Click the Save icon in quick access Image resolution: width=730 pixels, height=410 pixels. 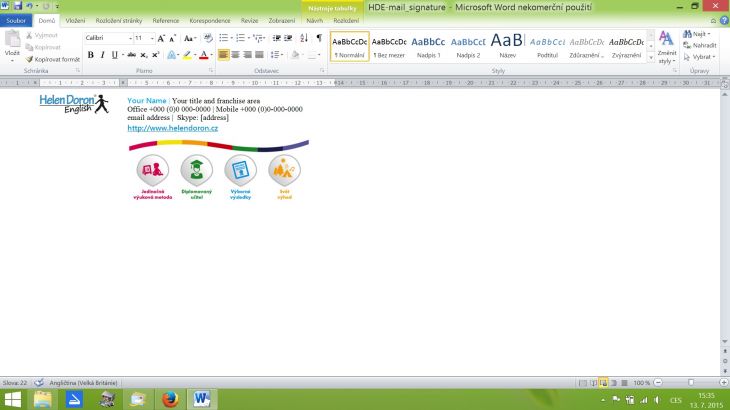click(18, 6)
